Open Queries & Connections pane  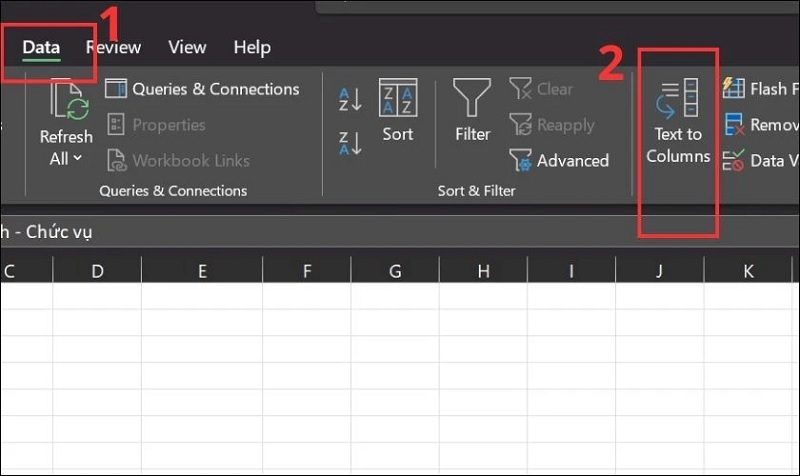click(x=202, y=89)
